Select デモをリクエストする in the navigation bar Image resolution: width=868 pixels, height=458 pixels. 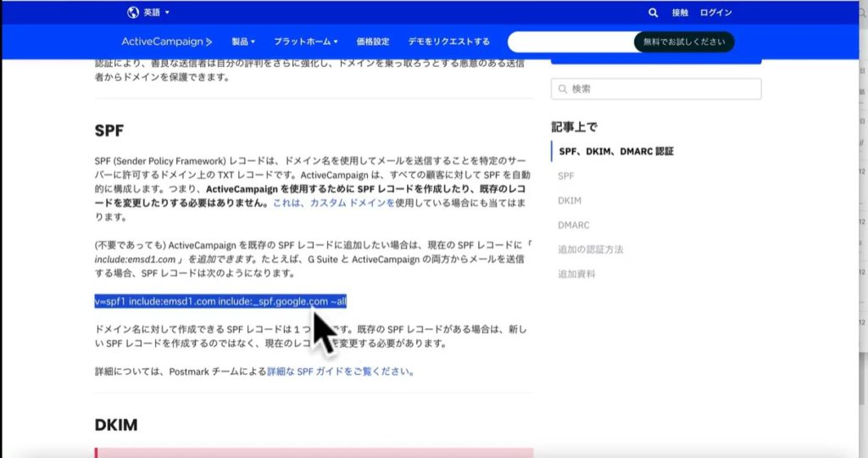pos(448,42)
